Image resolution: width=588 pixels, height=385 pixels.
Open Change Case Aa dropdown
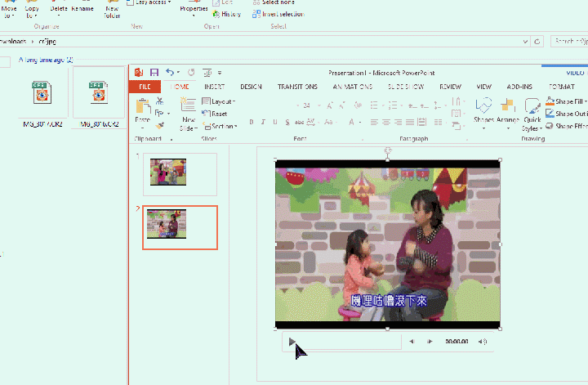330,122
